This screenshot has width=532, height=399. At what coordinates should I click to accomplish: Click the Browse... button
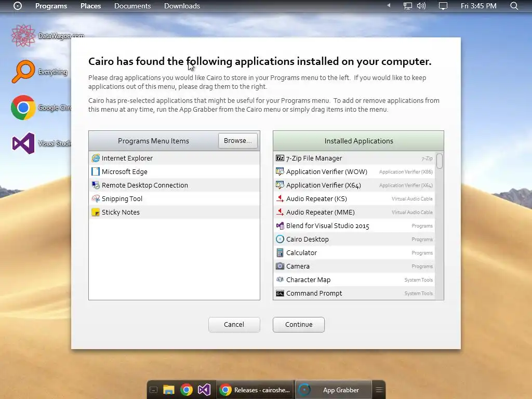click(x=238, y=140)
